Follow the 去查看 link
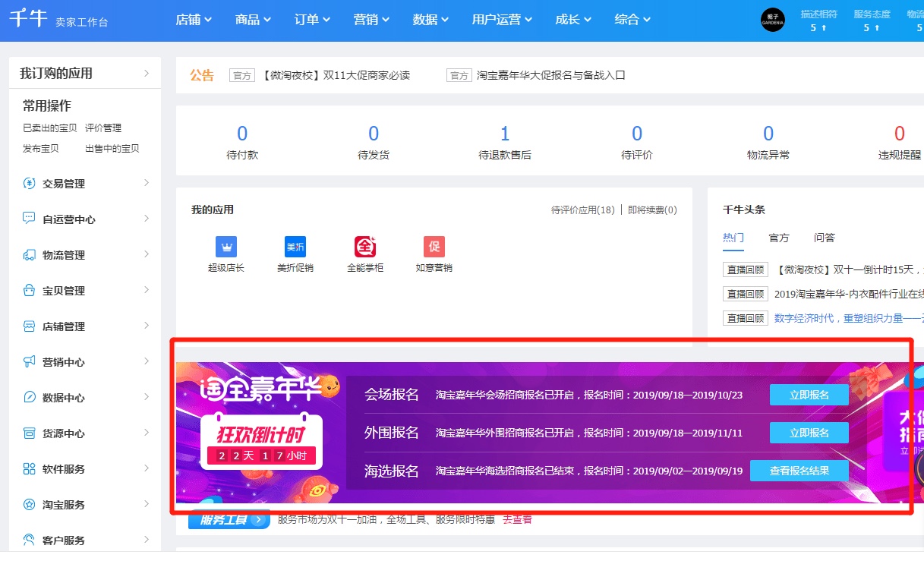 (518, 520)
